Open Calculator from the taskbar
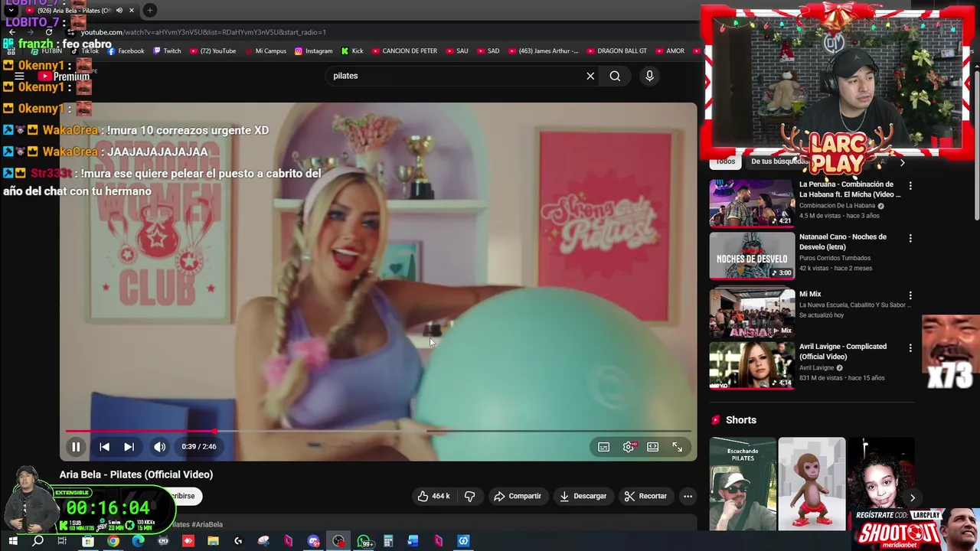Screen dimensions: 980x551 point(388,541)
